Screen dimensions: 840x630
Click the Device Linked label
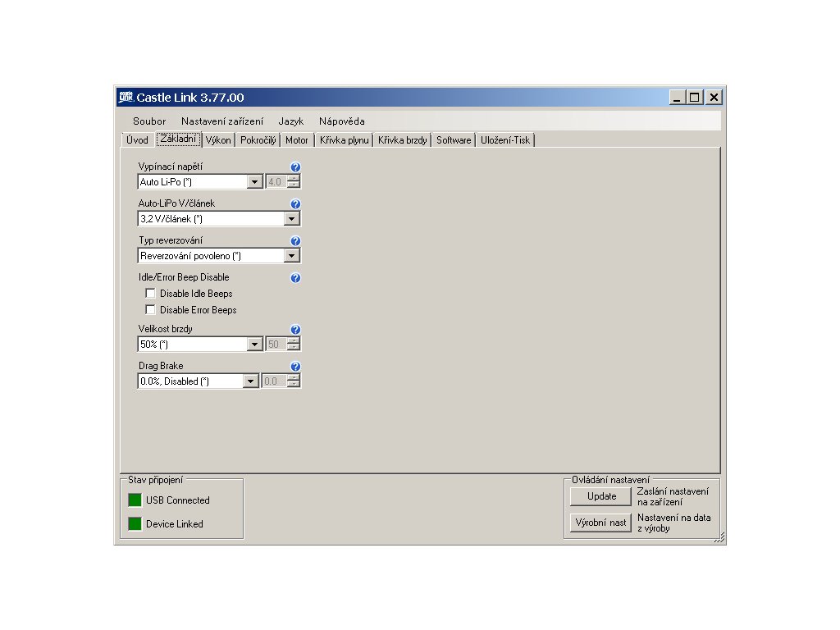[175, 524]
